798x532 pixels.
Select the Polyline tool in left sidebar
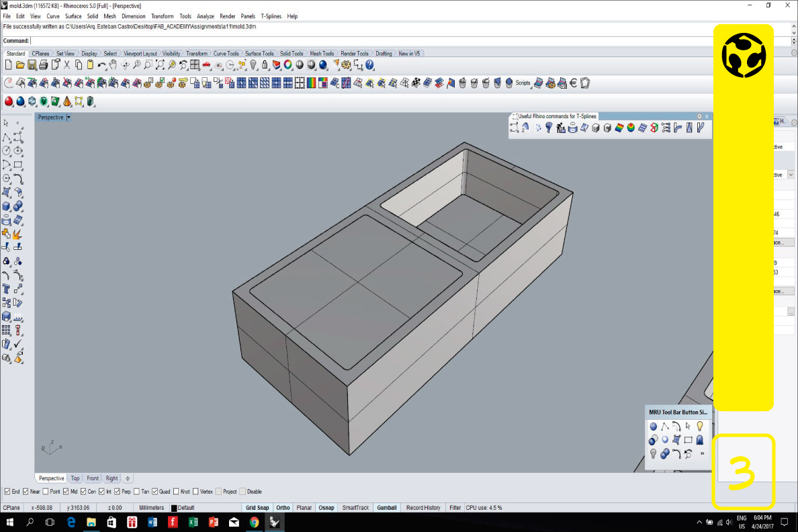click(7, 138)
